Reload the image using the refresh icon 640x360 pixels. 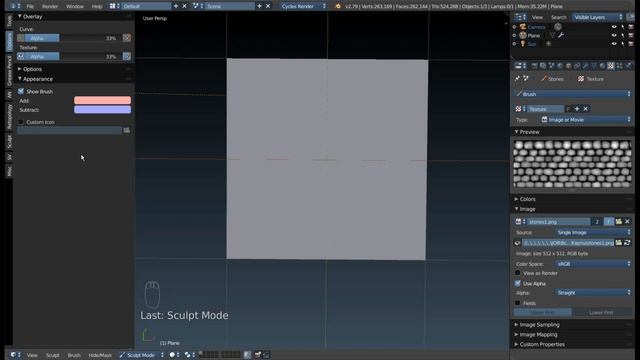pyautogui.click(x=627, y=243)
